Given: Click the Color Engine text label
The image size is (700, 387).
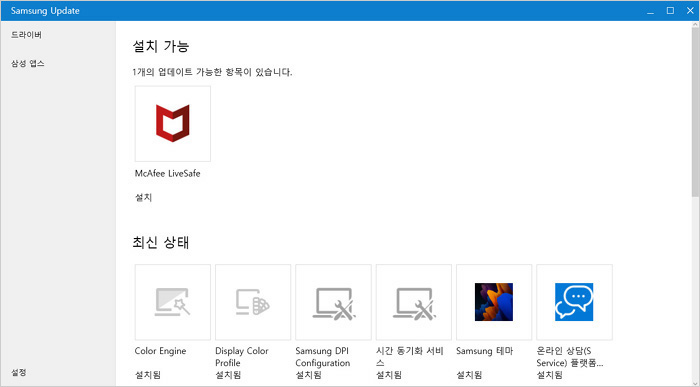Looking at the screenshot, I should pyautogui.click(x=160, y=351).
